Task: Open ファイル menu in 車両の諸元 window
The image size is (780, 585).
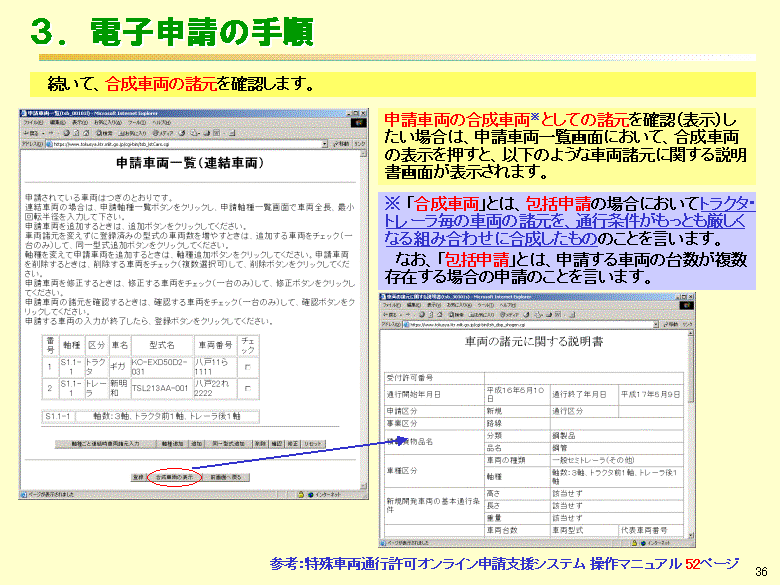Action: coord(392,305)
